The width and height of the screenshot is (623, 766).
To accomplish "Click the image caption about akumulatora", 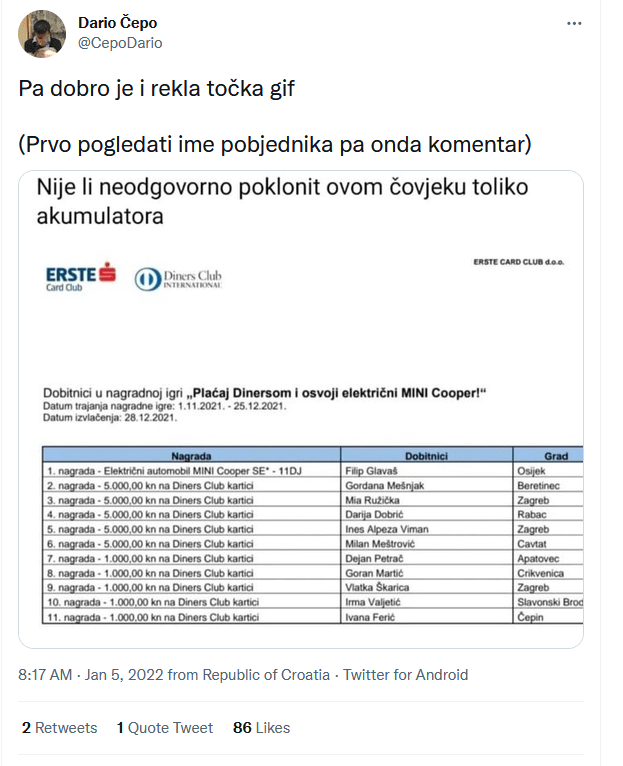I will coord(282,200).
